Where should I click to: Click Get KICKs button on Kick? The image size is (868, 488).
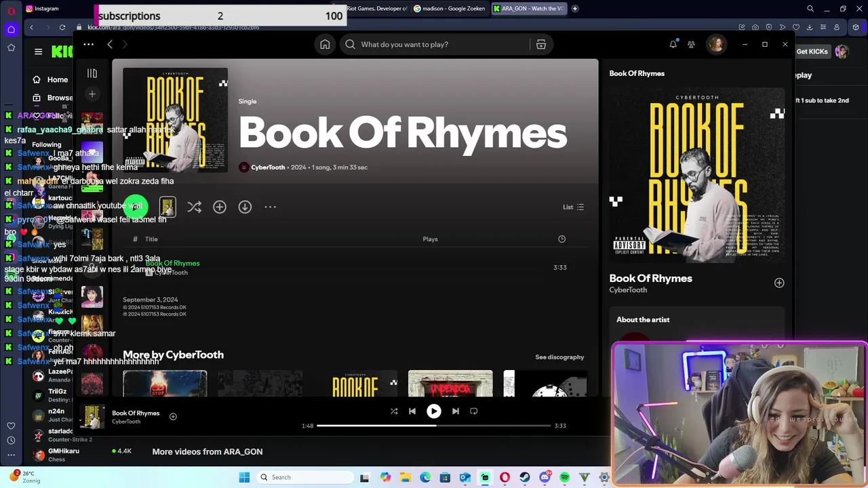(x=812, y=52)
